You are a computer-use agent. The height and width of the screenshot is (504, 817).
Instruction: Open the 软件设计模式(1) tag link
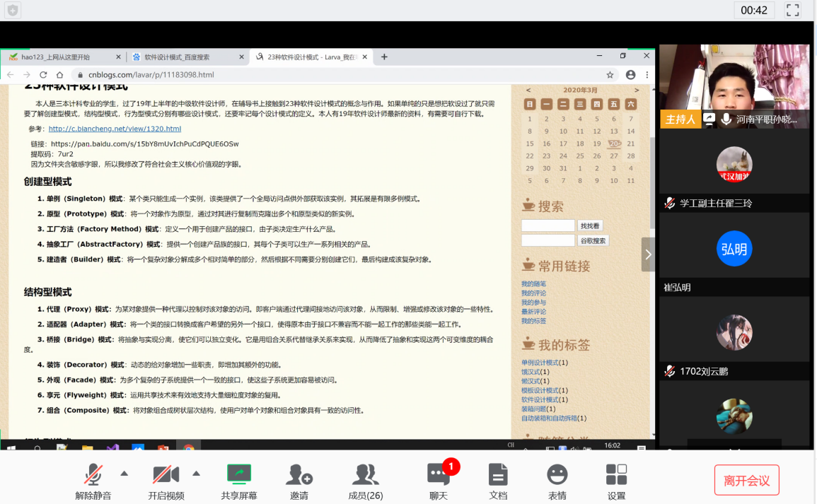pyautogui.click(x=545, y=400)
